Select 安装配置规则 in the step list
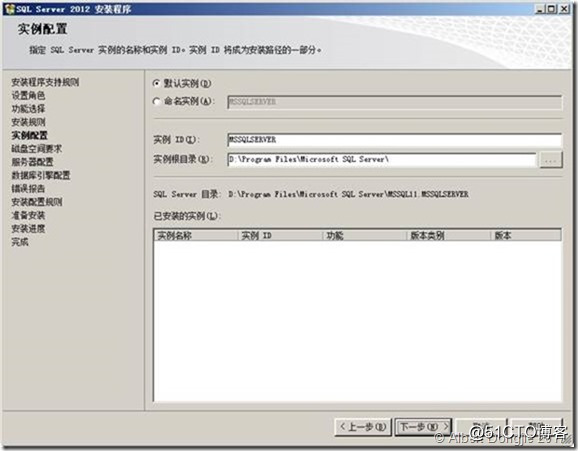The width and height of the screenshot is (578, 451). coord(36,202)
